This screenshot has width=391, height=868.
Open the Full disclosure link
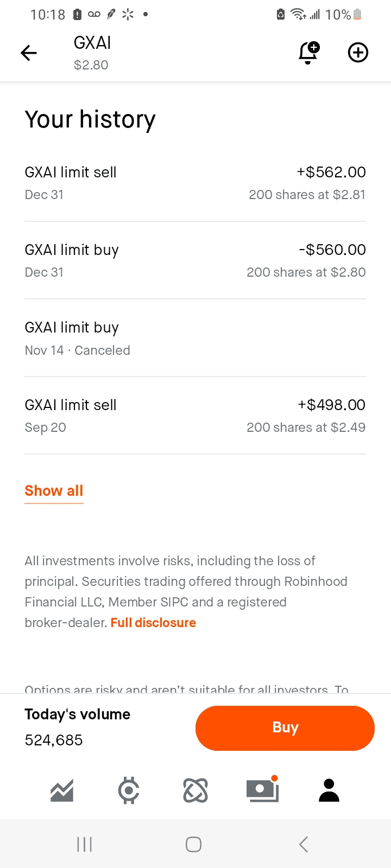tap(153, 623)
